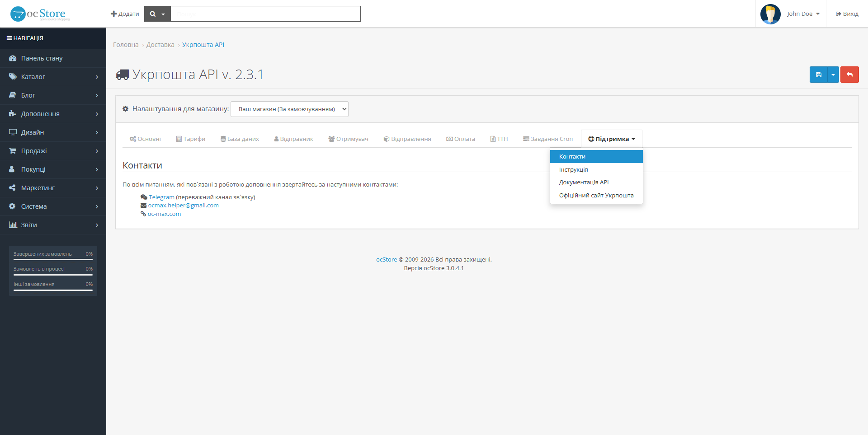Click the blue save floppy disk button
Viewport: 868px width, 435px height.
pos(818,75)
